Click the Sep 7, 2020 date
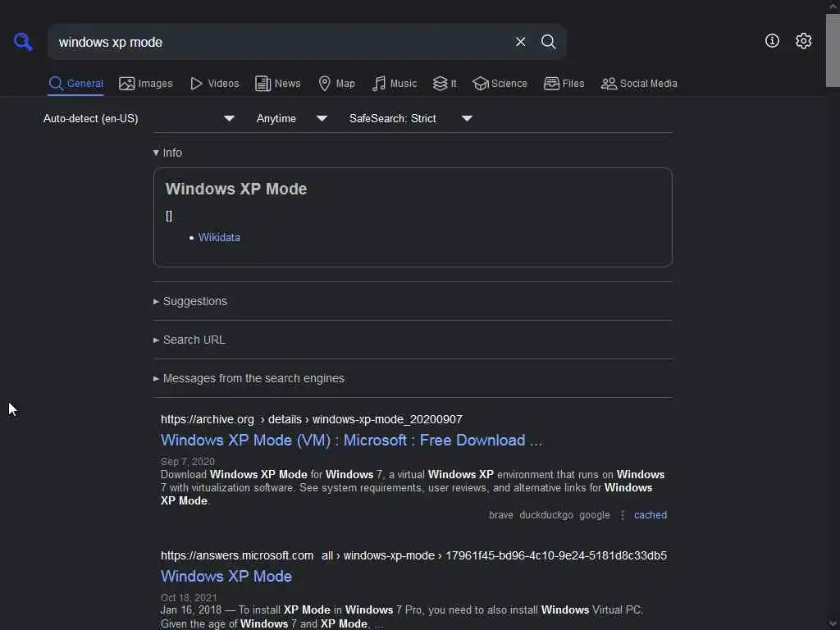This screenshot has height=630, width=840. tap(188, 461)
